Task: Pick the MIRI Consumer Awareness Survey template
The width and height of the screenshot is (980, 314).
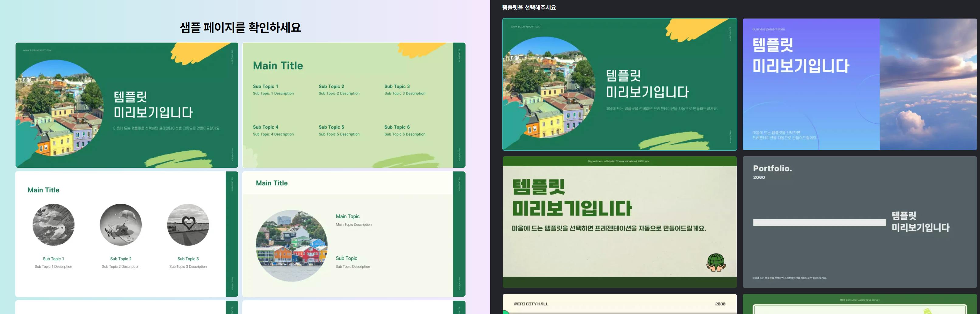Action: click(859, 304)
